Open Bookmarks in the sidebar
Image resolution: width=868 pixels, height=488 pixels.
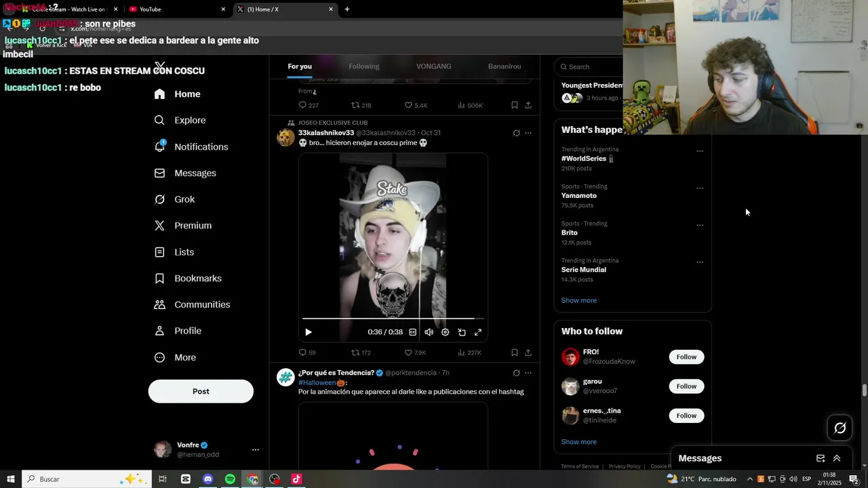click(x=188, y=279)
